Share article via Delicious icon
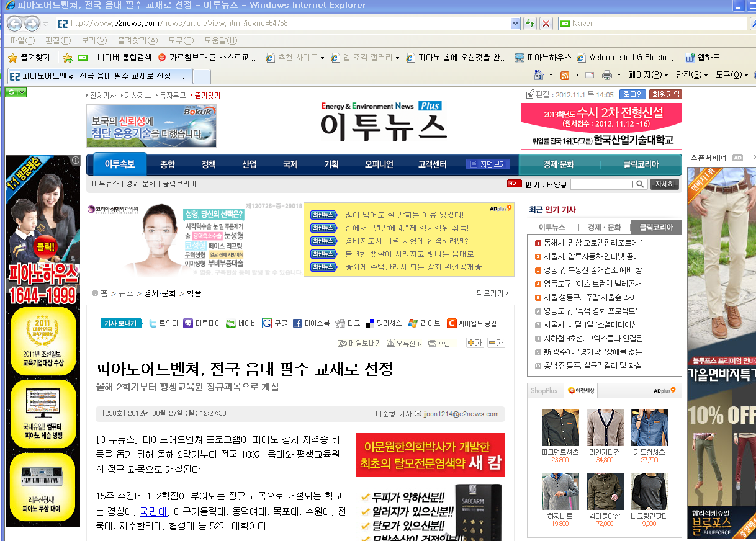756x541 pixels. (370, 323)
